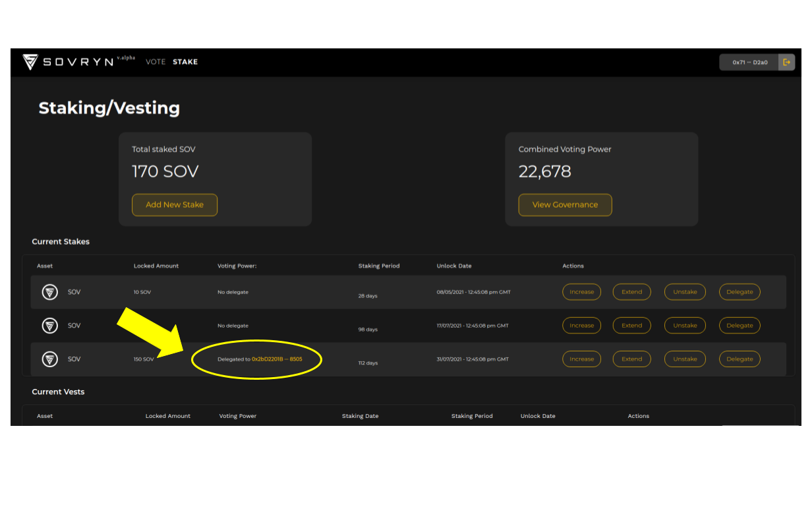Click No delegate in 98 days row

[x=233, y=326]
